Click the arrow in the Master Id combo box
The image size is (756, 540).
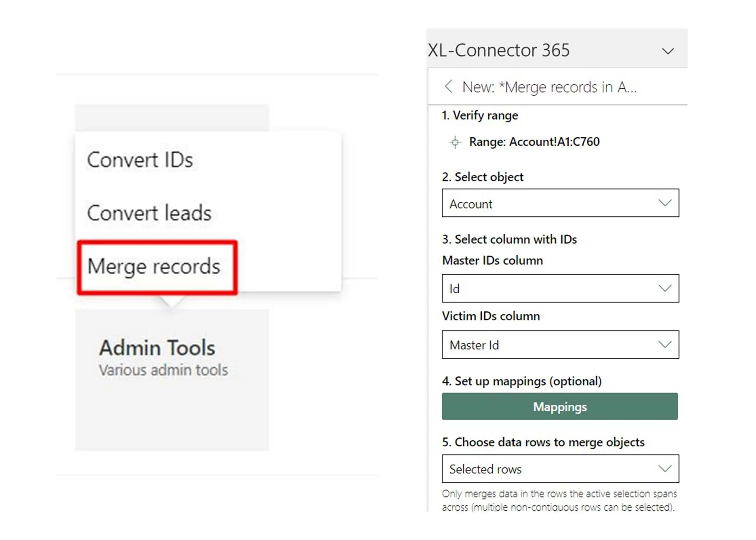[665, 345]
